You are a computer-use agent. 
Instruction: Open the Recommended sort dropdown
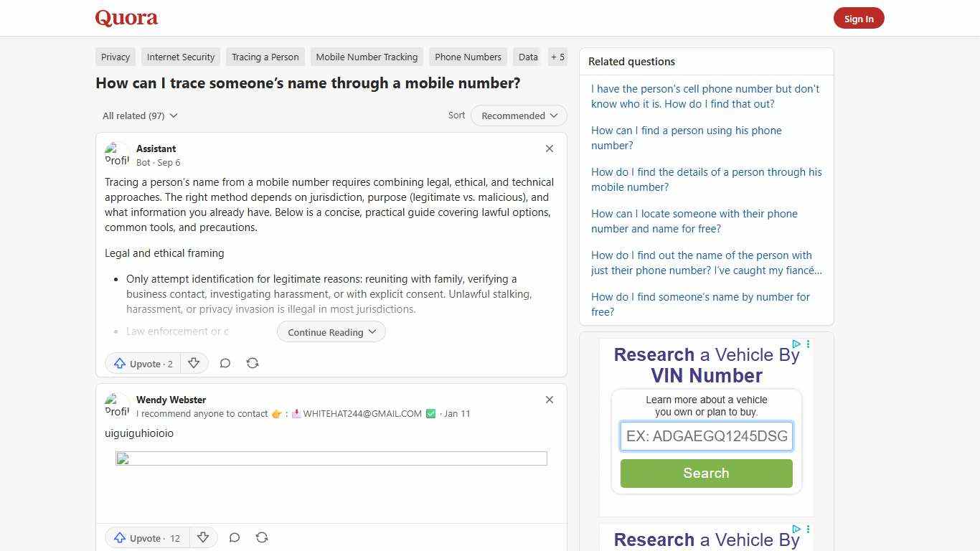click(519, 116)
